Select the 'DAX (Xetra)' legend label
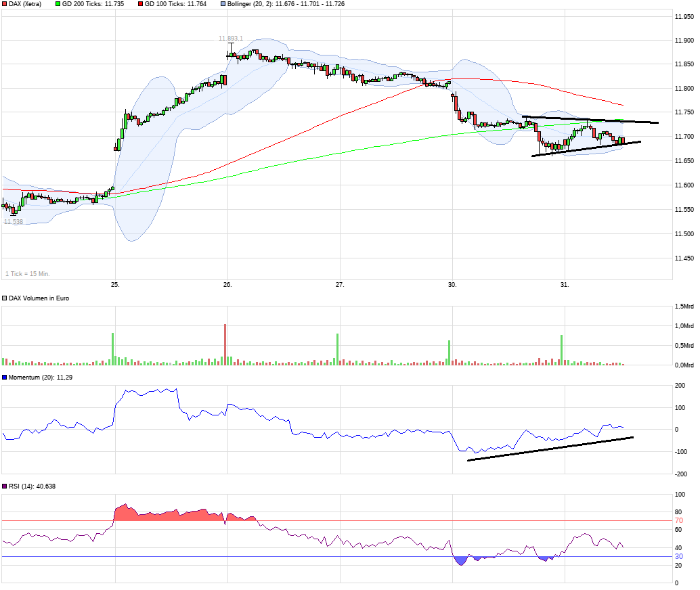The width and height of the screenshot is (700, 590). (25, 4)
